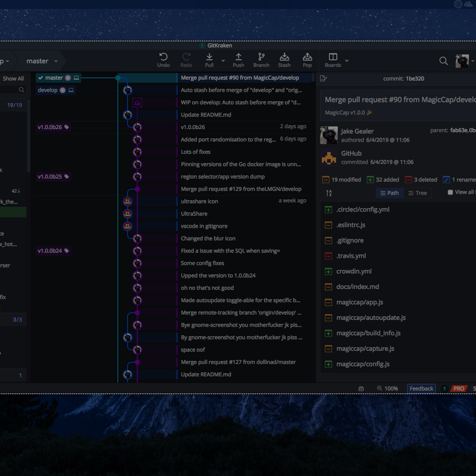Click the deleted icon beside .travis.yml
The width and height of the screenshot is (476, 476).
[x=328, y=256]
